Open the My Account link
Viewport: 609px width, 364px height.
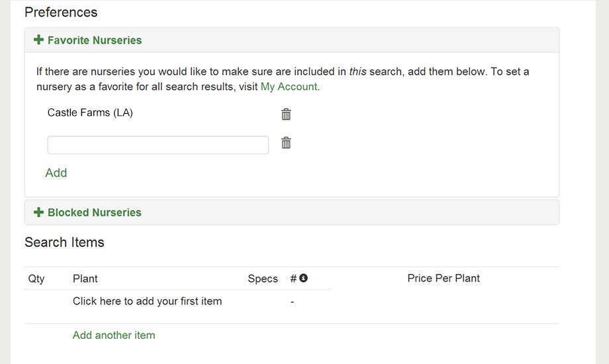pos(289,86)
